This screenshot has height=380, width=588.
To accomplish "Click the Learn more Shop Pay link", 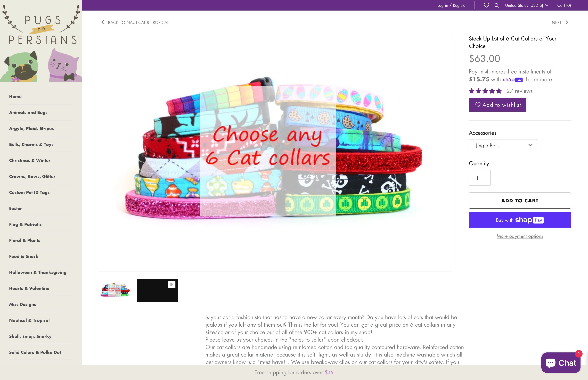I will pos(539,79).
